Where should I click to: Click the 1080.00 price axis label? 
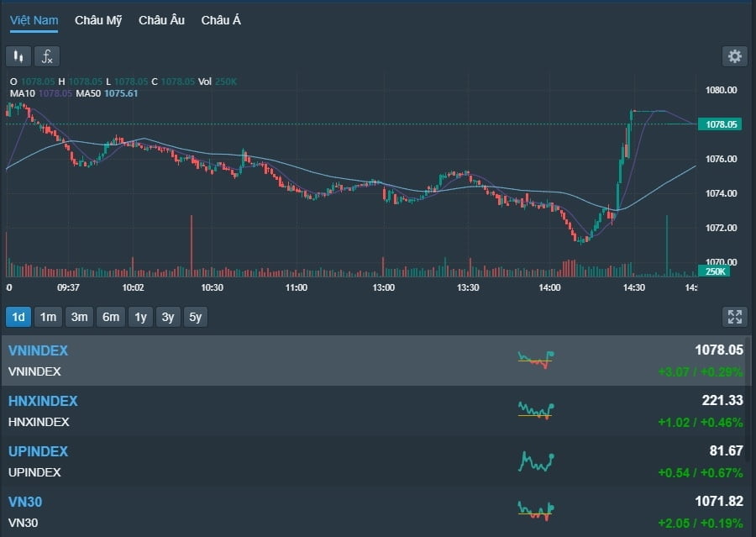click(721, 90)
